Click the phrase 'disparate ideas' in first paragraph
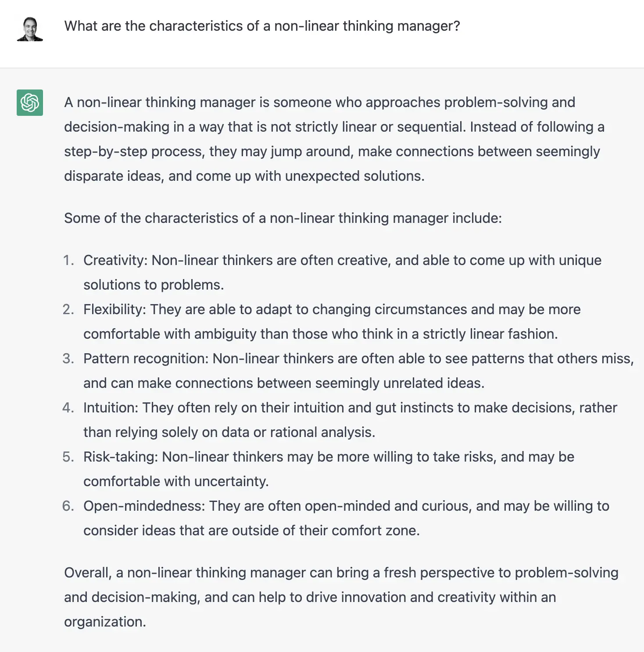The image size is (644, 652). [113, 176]
